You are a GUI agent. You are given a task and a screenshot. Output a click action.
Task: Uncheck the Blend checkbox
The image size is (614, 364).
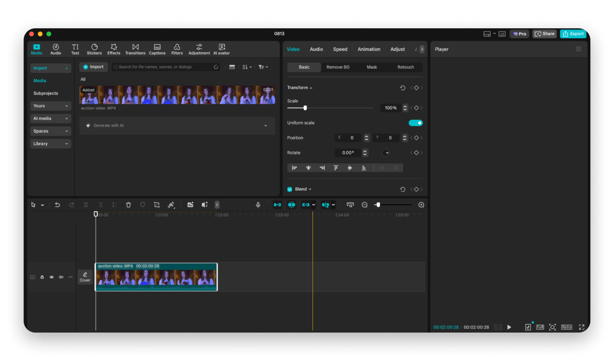tap(290, 189)
